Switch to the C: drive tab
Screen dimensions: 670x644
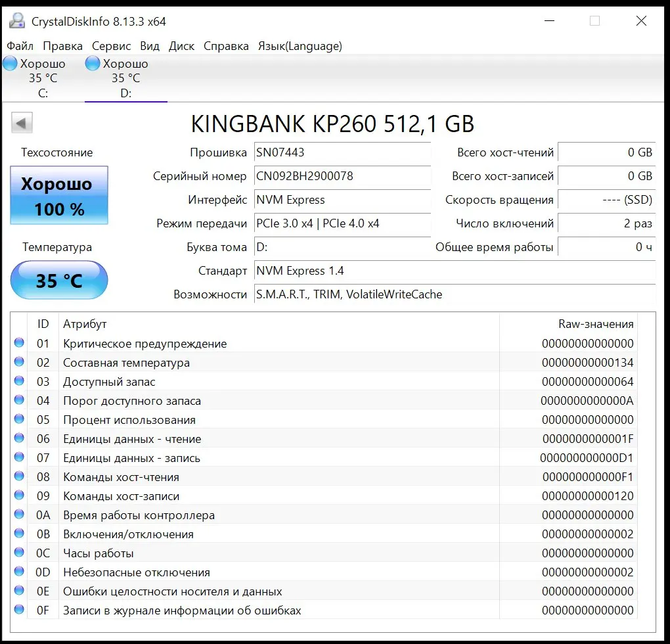43,79
